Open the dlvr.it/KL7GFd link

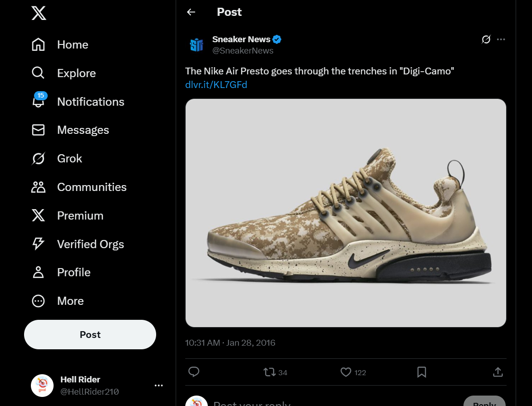pos(216,84)
